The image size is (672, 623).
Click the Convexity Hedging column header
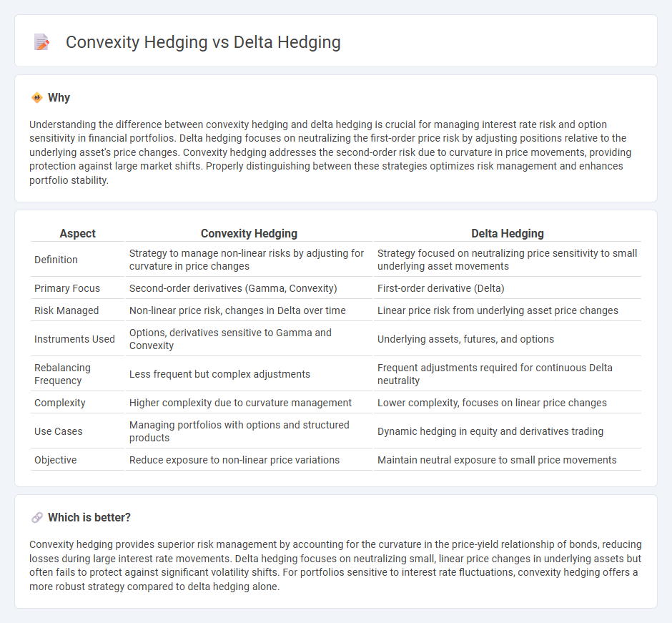249,233
